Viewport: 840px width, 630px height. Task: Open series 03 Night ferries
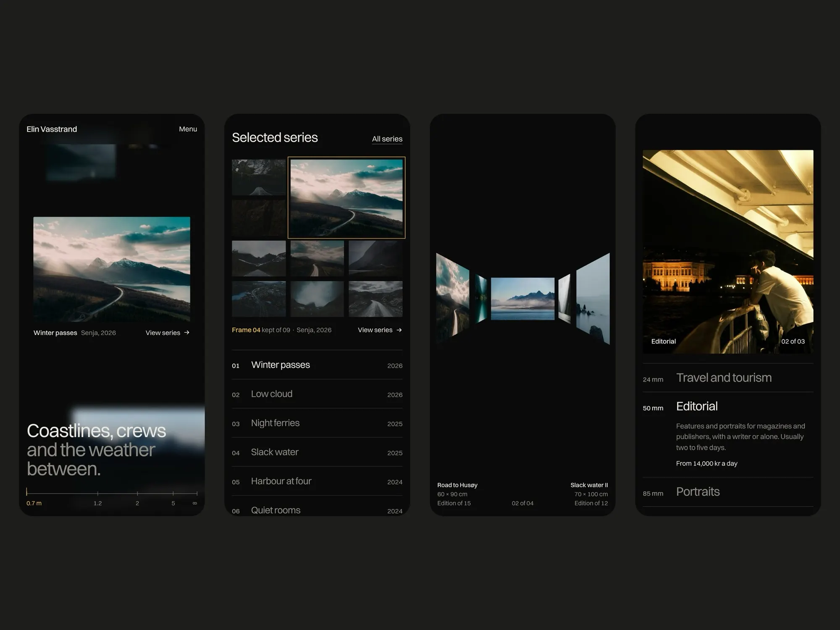point(317,423)
